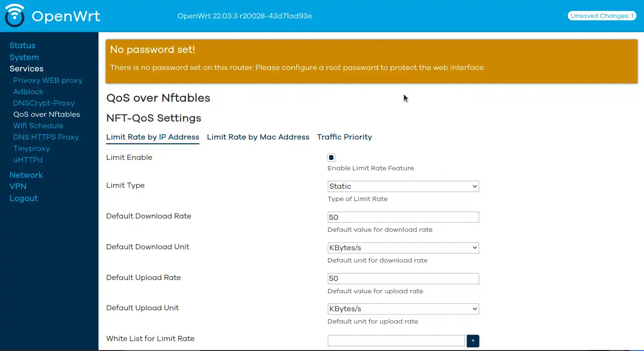This screenshot has height=351, width=644.
Task: Open the uHTTPd page
Action: coord(28,160)
